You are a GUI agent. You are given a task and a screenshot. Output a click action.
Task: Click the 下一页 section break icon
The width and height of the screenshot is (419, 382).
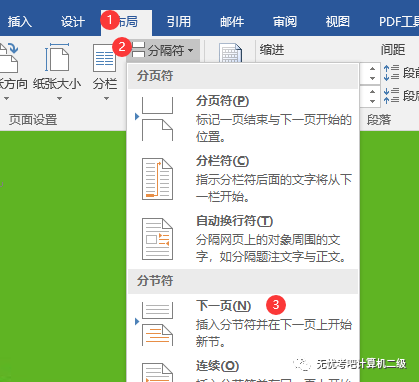[157, 324]
